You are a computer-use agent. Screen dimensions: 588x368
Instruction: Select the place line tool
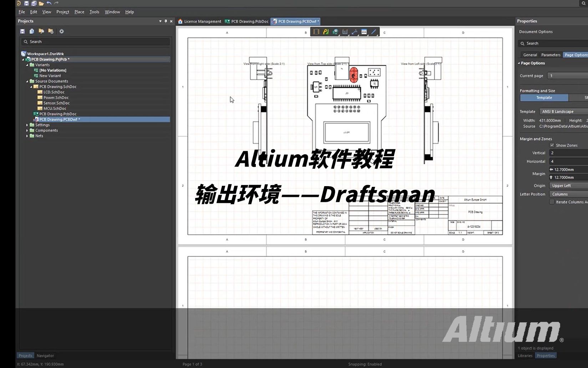pos(374,31)
